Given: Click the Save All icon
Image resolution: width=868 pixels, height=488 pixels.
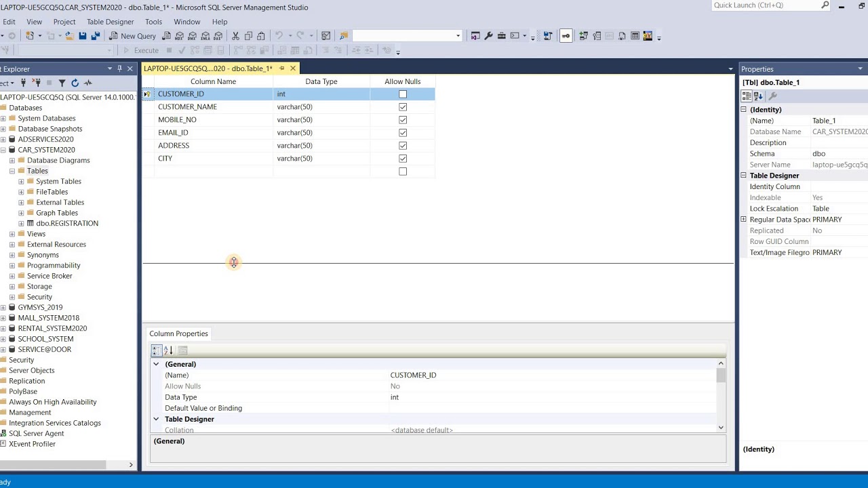Looking at the screenshot, I should click(96, 36).
